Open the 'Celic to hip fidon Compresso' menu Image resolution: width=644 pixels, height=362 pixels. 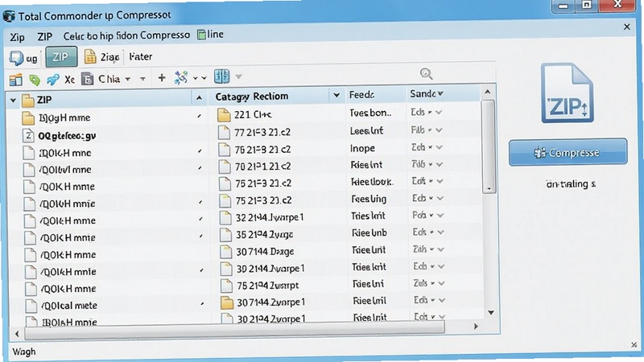click(126, 35)
